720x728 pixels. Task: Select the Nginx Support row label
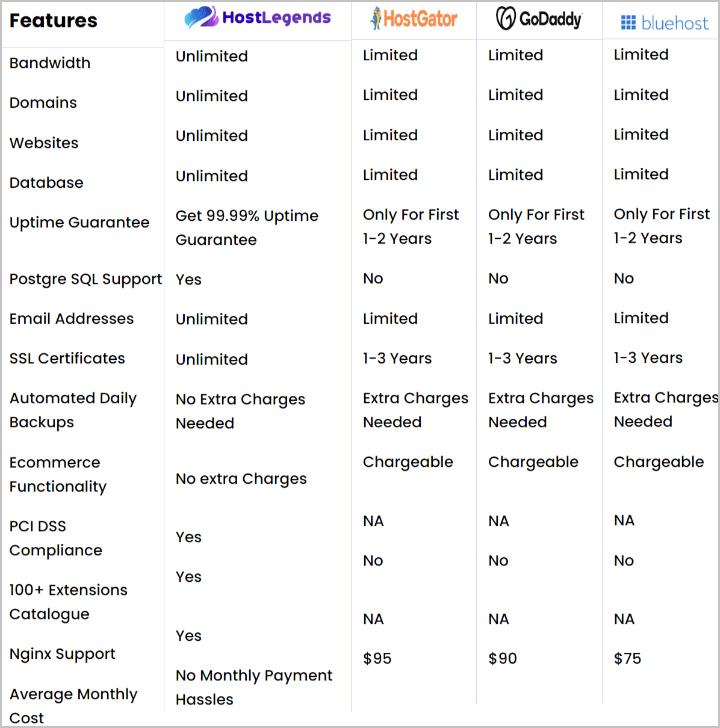coord(63,654)
